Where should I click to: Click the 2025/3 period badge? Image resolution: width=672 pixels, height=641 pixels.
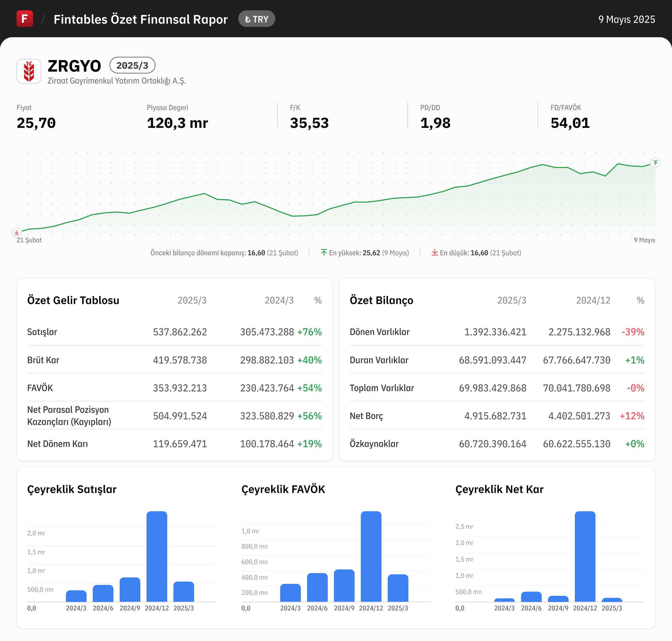click(132, 65)
